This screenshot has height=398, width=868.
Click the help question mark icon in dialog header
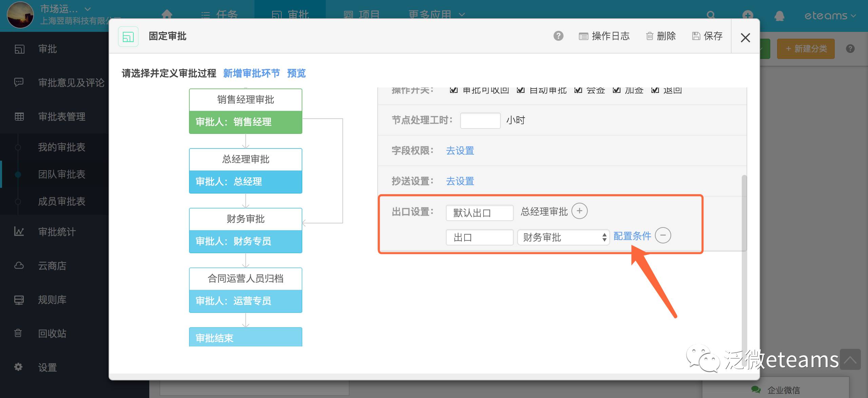pos(558,36)
